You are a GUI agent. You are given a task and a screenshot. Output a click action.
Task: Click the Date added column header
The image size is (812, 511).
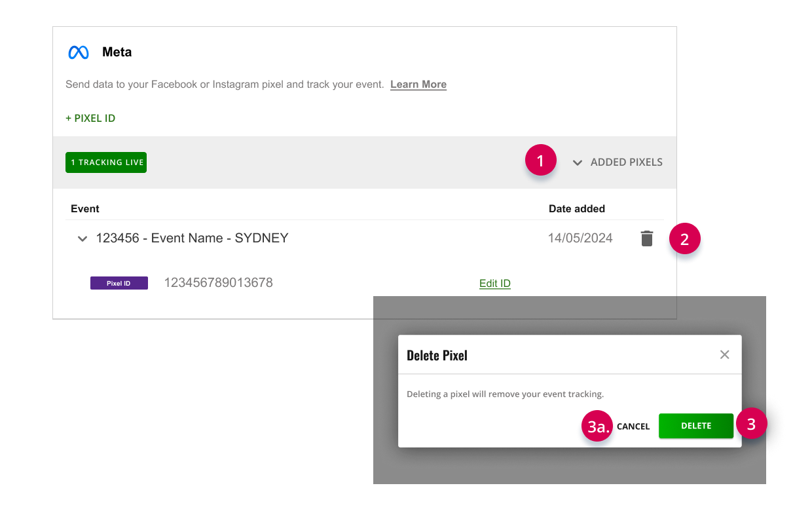coord(577,209)
